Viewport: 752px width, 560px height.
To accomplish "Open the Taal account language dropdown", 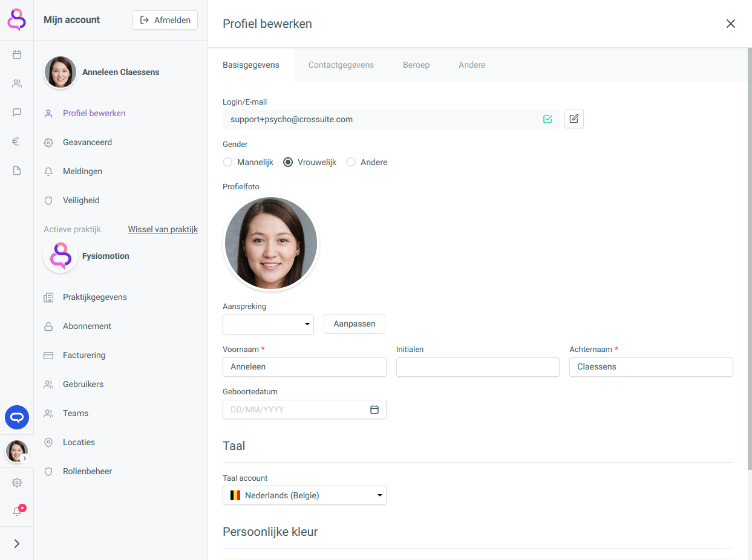I will [304, 495].
